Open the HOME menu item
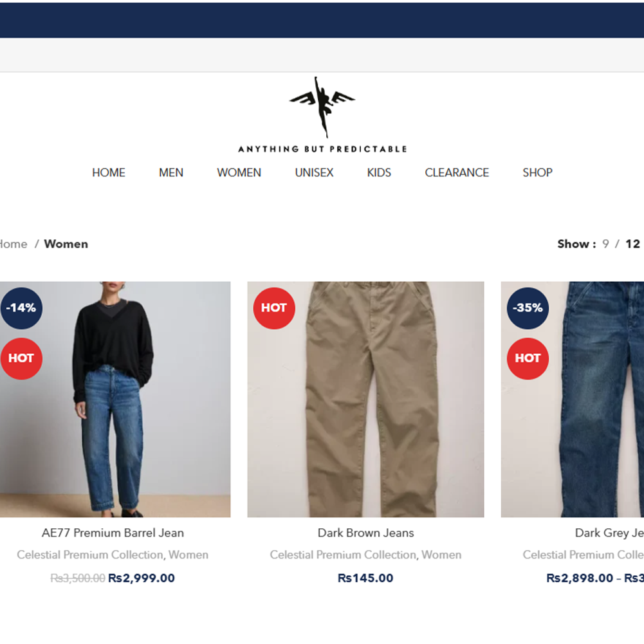This screenshot has width=644, height=644. 109,172
